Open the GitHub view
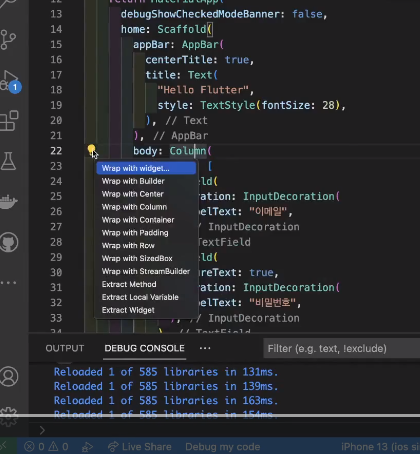This screenshot has width=420, height=457. coord(9,242)
